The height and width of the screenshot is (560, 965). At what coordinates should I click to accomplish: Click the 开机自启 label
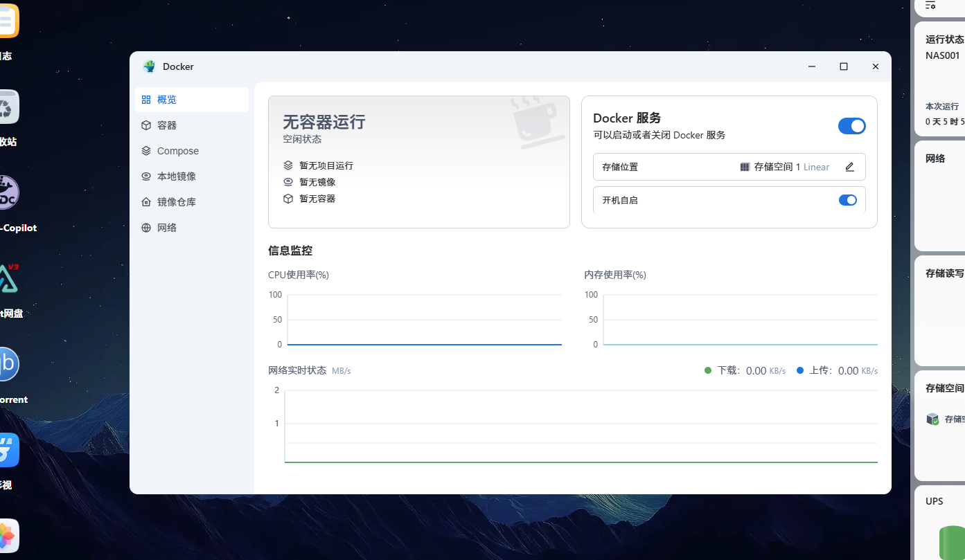(x=620, y=200)
